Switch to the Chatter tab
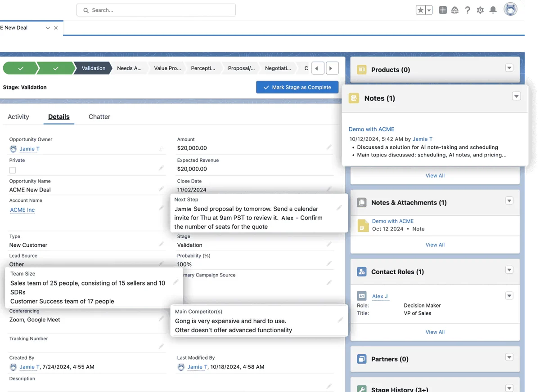540x392 pixels. pos(99,117)
